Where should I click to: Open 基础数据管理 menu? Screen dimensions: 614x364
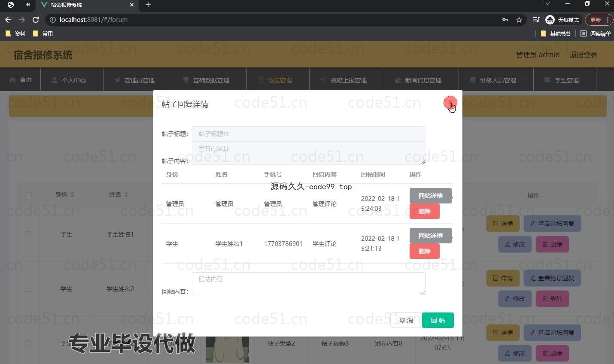[x=210, y=80]
